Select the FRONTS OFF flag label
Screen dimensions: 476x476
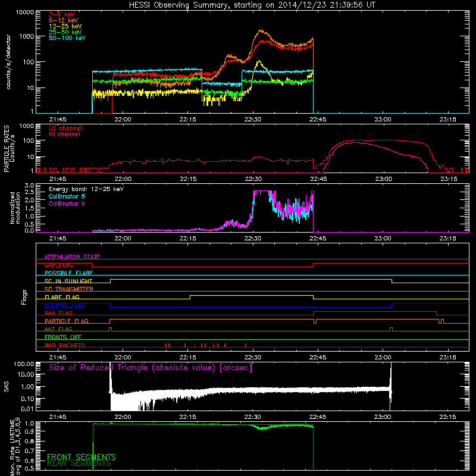pyautogui.click(x=63, y=337)
